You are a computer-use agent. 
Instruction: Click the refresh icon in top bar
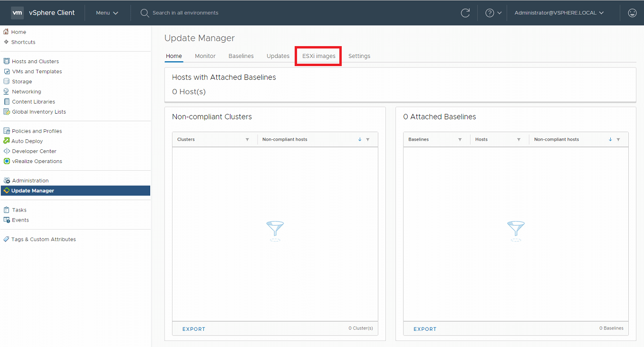click(465, 13)
